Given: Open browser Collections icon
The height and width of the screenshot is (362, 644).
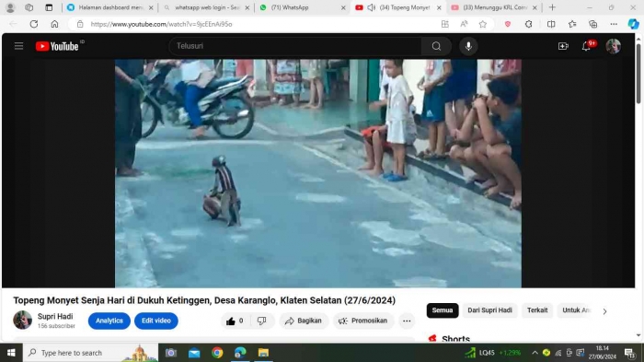Looking at the screenshot, I should [x=593, y=24].
